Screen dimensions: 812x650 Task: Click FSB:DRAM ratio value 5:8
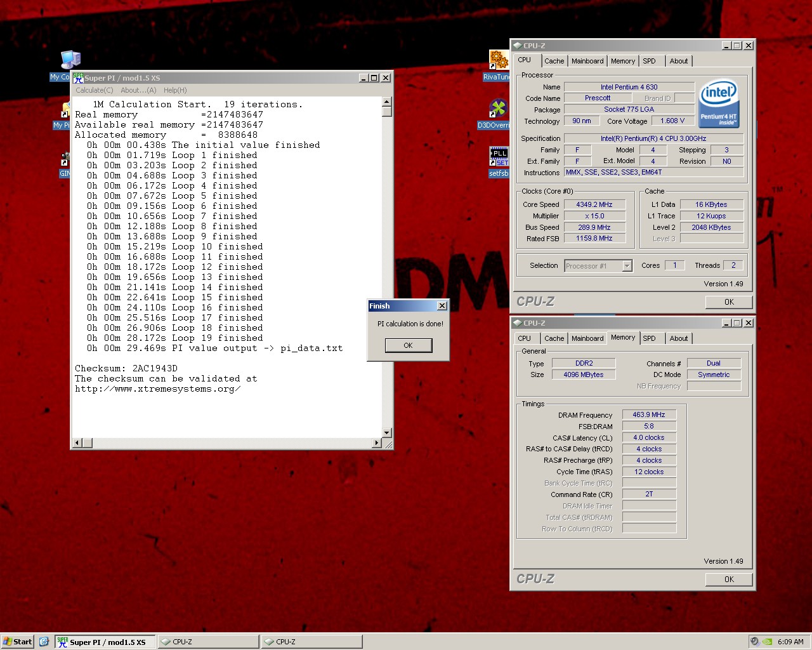649,426
